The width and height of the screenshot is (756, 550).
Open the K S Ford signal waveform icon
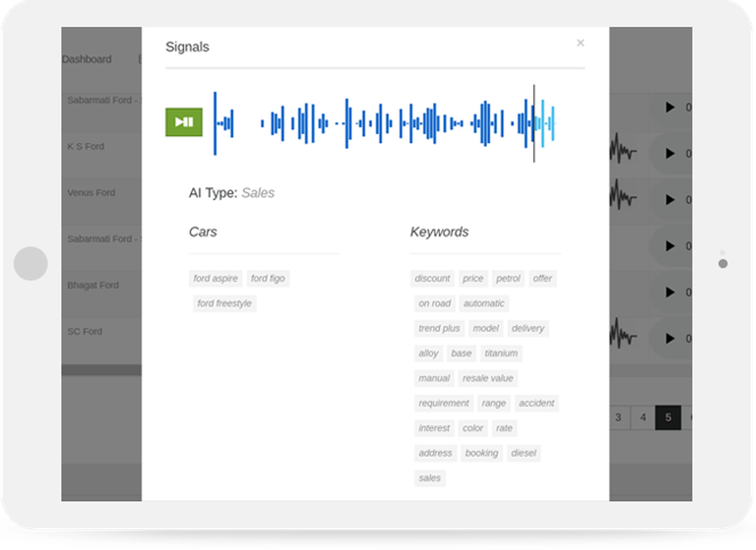click(x=624, y=148)
